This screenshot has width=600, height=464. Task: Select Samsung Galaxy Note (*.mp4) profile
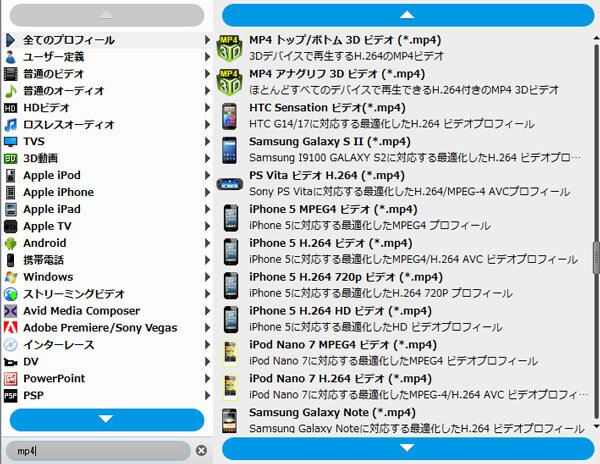coord(403,420)
